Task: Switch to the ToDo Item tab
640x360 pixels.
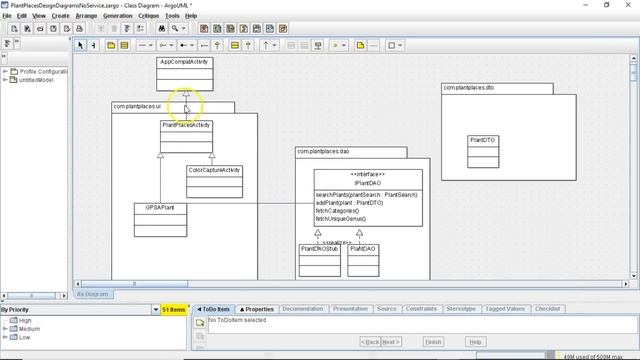Action: point(213,309)
